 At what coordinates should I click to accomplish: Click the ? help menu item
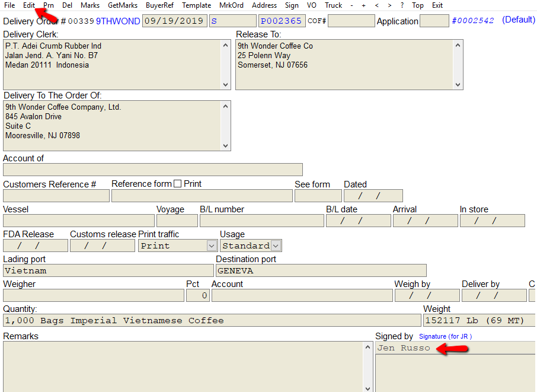pos(402,5)
